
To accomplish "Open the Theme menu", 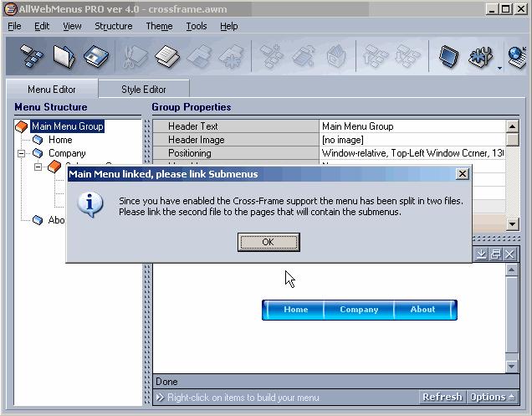I will click(x=159, y=26).
